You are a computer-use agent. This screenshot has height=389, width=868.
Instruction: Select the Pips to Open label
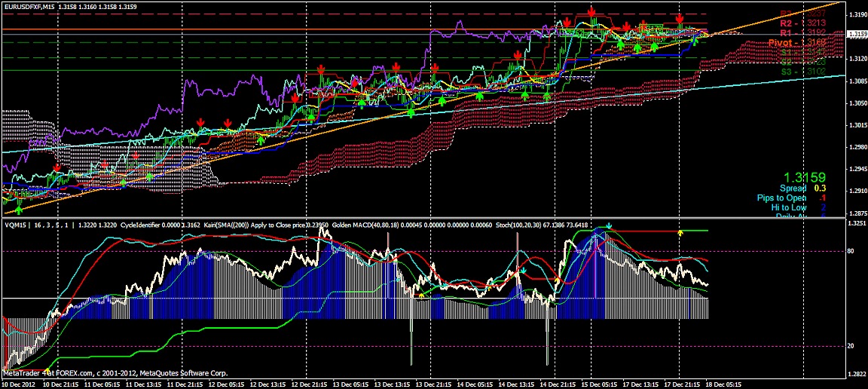pos(781,198)
